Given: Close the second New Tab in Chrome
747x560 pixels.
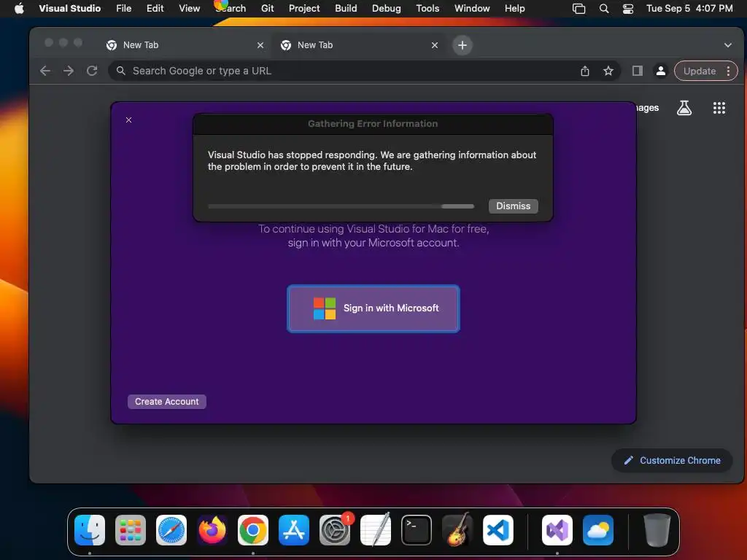Looking at the screenshot, I should click(435, 45).
